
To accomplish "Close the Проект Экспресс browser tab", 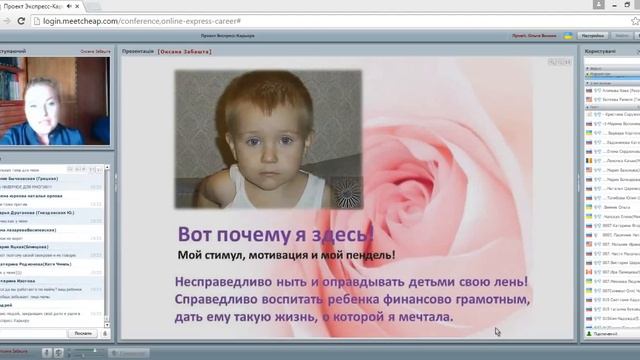I will [x=77, y=6].
